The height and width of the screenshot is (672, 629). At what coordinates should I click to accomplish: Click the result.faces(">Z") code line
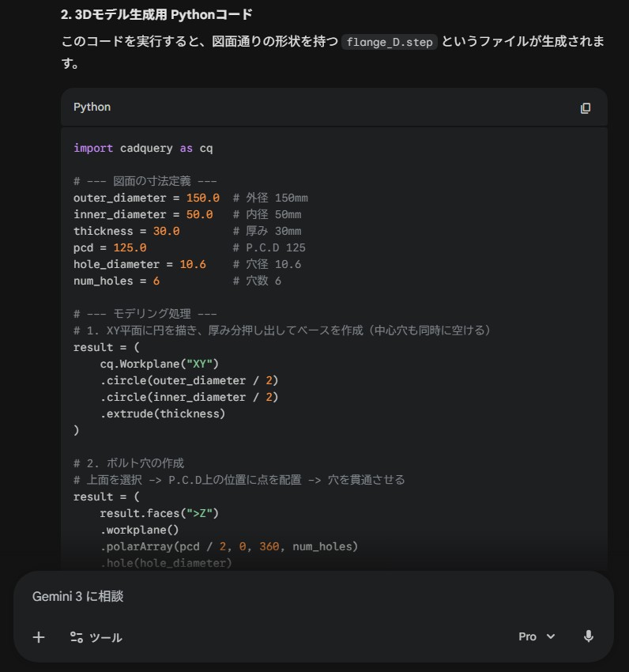[159, 513]
